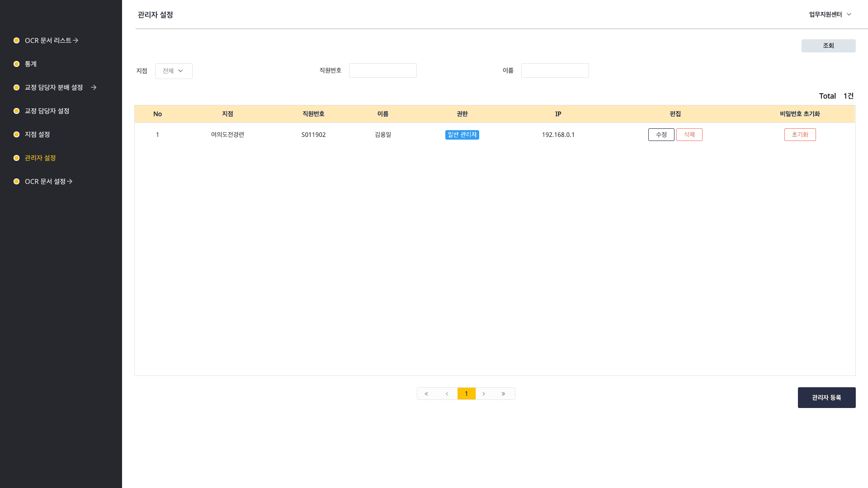The width and height of the screenshot is (868, 488).
Task: Open 교정 담당자 분배 설정 menu
Action: click(54, 88)
